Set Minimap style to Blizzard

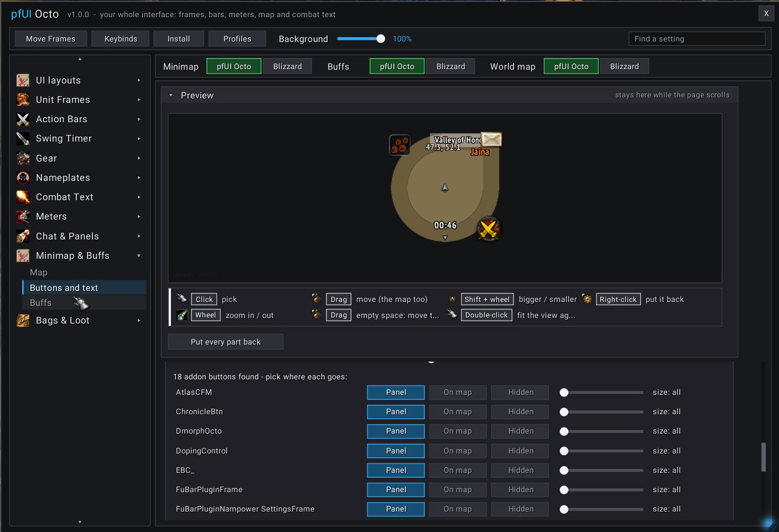point(288,66)
